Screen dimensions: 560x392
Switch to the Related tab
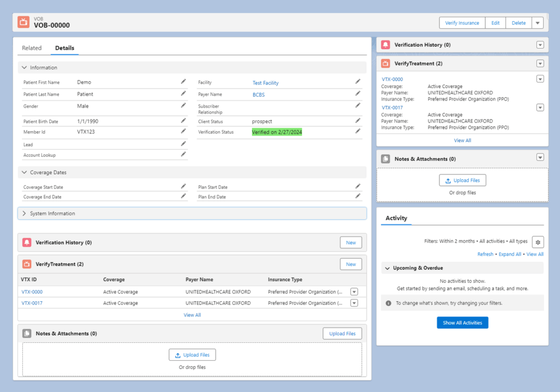32,48
